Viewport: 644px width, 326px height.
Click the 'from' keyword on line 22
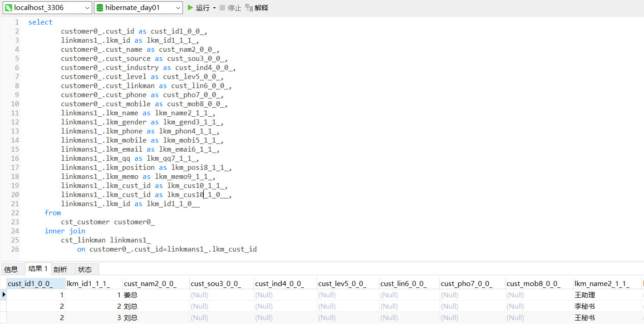(53, 213)
